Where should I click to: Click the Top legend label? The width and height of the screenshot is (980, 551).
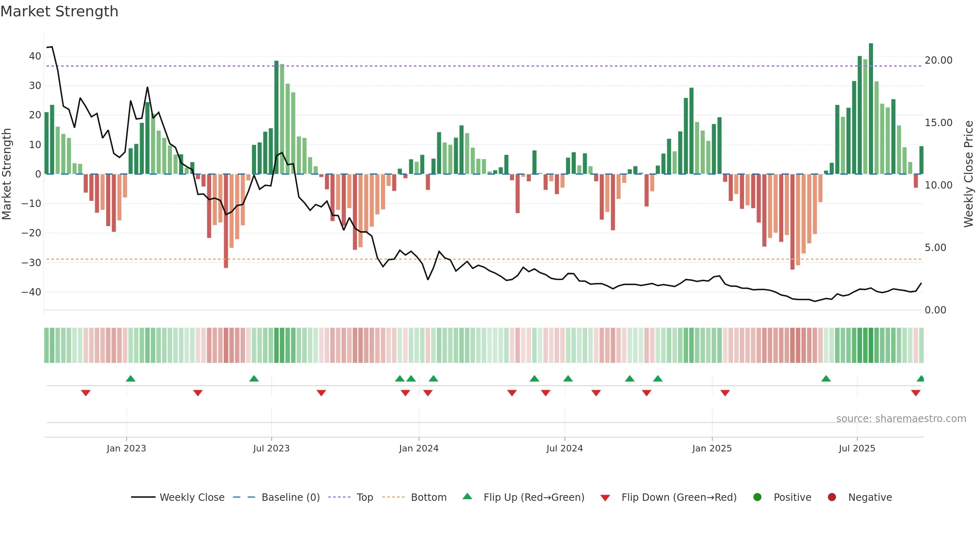365,497
